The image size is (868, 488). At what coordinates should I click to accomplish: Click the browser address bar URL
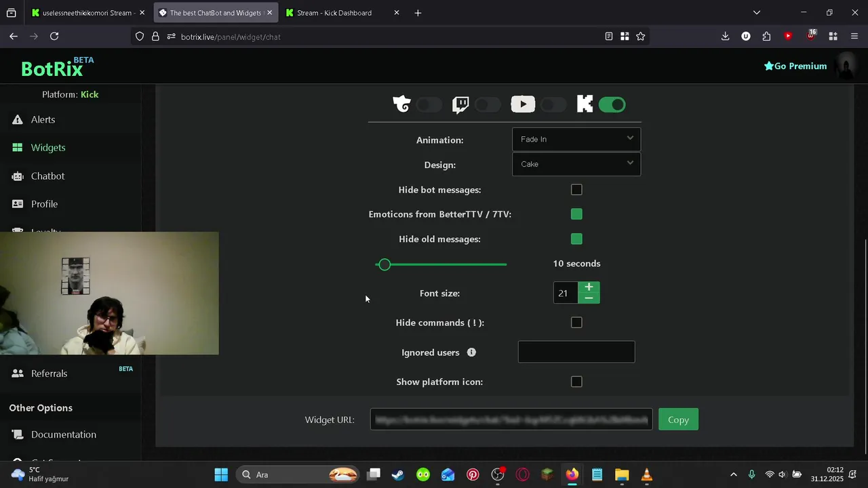click(x=231, y=37)
